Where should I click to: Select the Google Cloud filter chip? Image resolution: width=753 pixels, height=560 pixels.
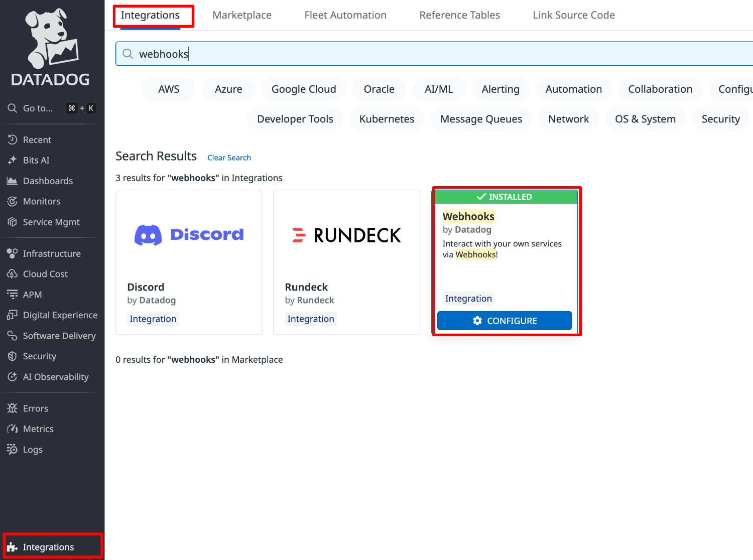point(304,89)
